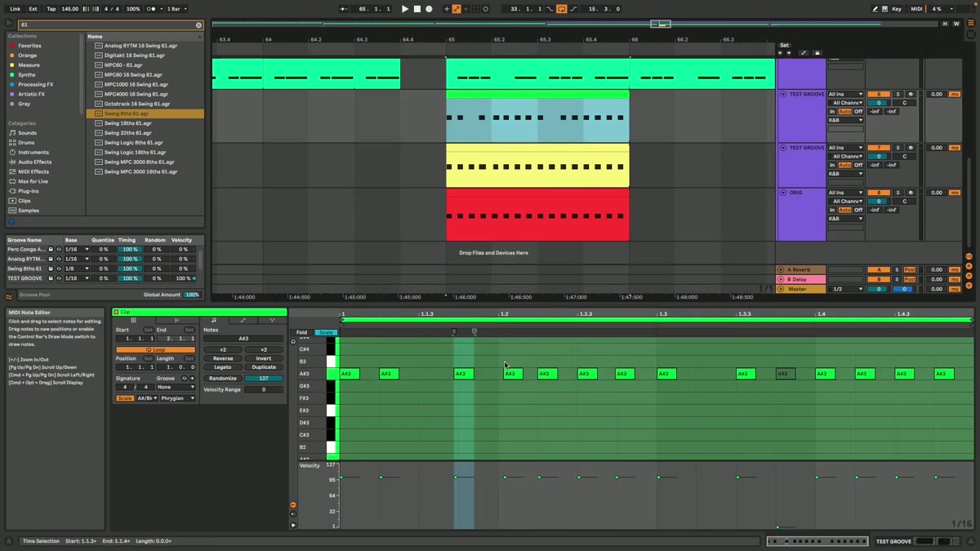Image resolution: width=980 pixels, height=551 pixels.
Task: Toggle the I-O section show button
Action: pyautogui.click(x=969, y=256)
